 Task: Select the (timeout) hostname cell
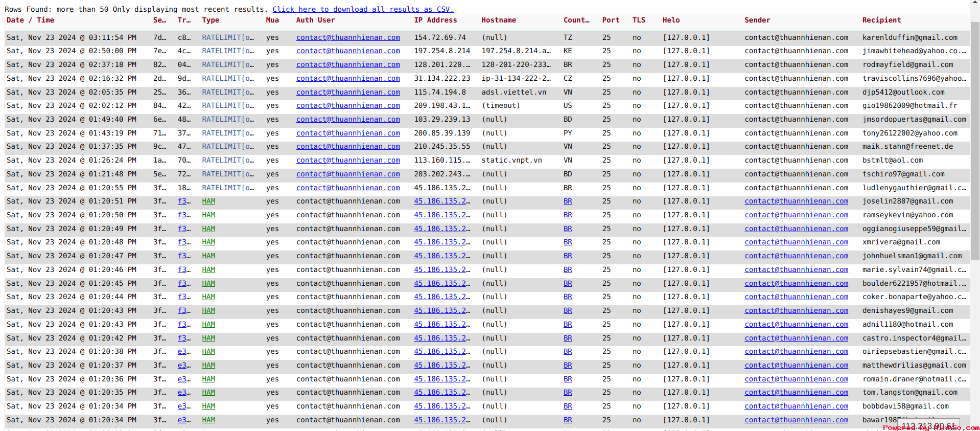[501, 106]
